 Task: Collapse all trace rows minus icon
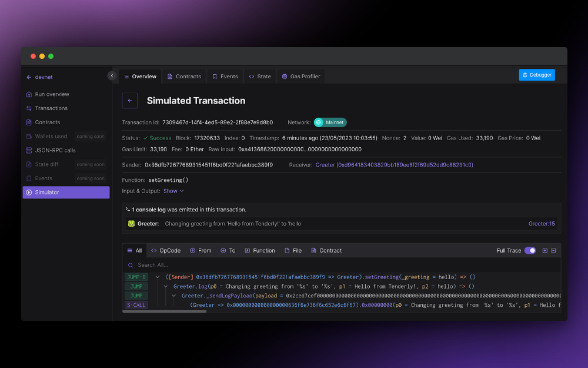(553, 250)
